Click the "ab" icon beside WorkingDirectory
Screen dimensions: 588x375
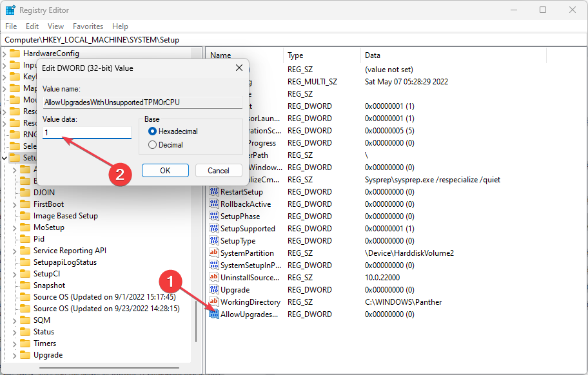coord(213,302)
